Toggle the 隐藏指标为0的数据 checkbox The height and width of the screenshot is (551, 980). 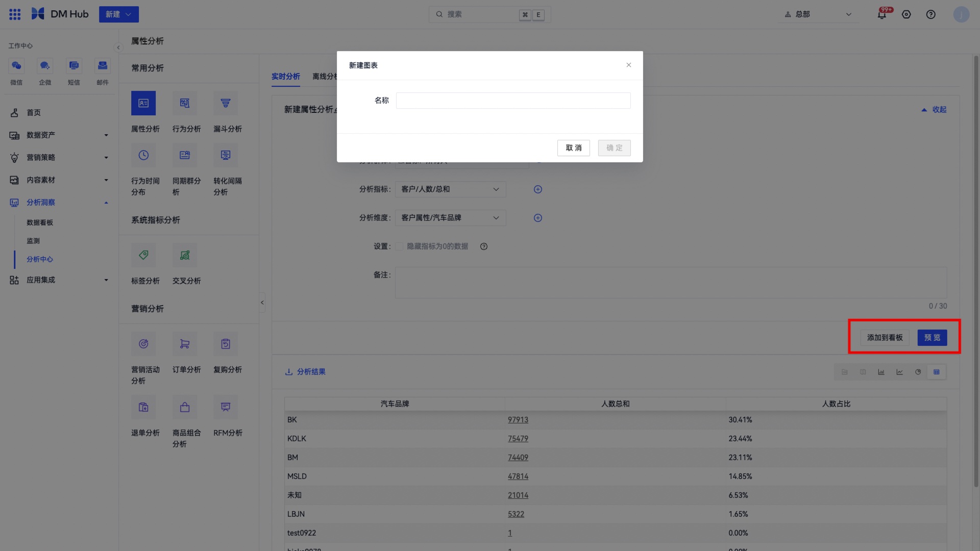point(399,246)
